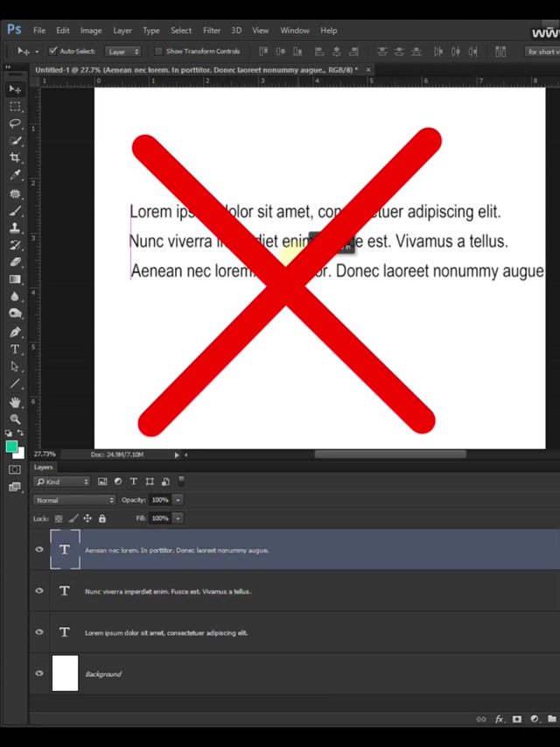Choose the Lasso tool

click(15, 123)
